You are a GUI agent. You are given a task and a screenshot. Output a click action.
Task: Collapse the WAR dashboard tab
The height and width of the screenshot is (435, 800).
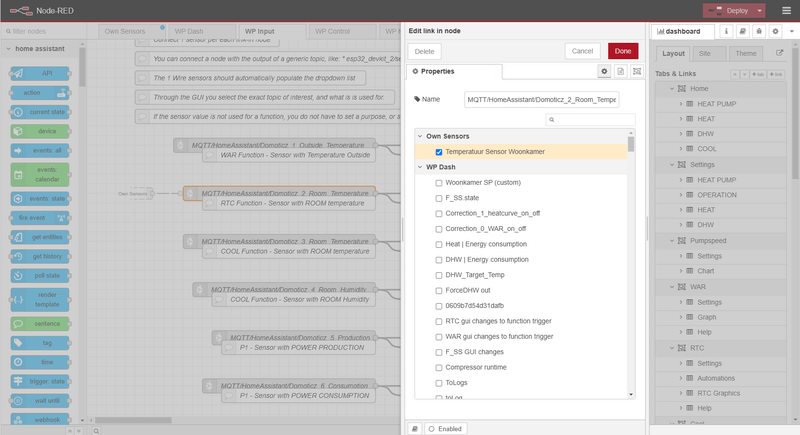(x=672, y=287)
